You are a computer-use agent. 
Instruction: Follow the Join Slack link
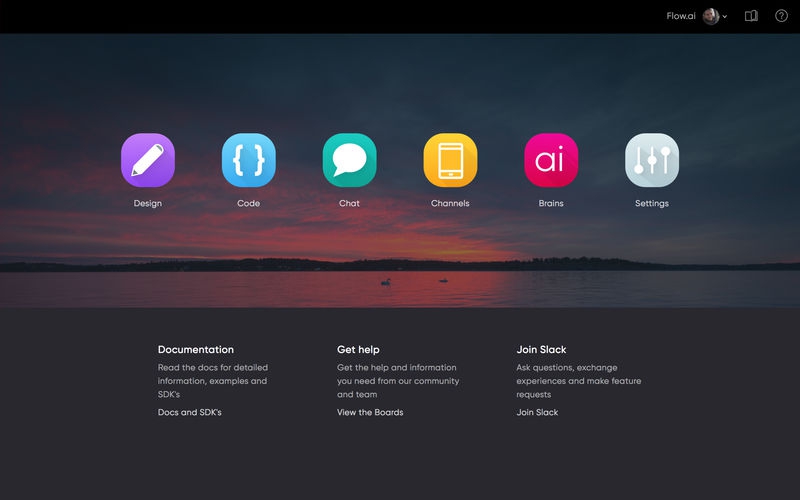(x=537, y=412)
